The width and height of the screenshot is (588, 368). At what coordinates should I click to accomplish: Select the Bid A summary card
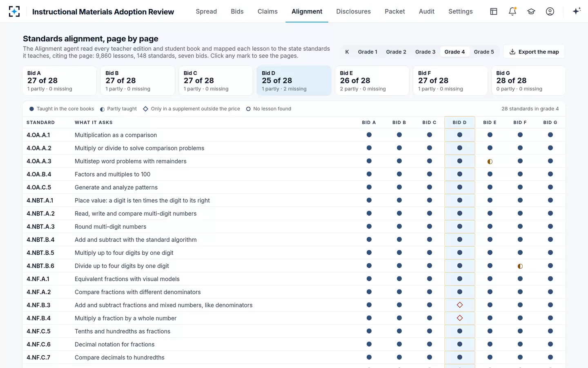[60, 81]
